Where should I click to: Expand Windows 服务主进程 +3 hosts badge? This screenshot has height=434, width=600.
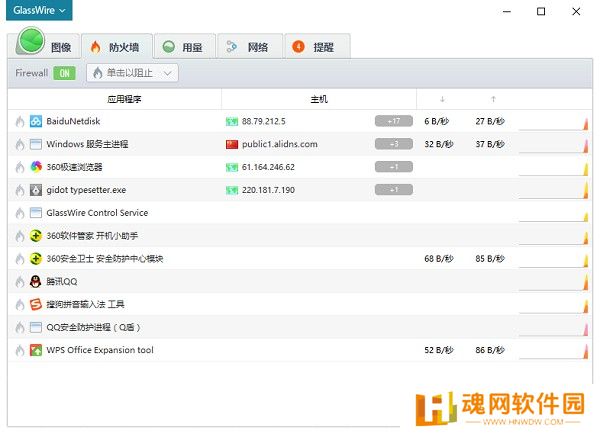[x=394, y=144]
